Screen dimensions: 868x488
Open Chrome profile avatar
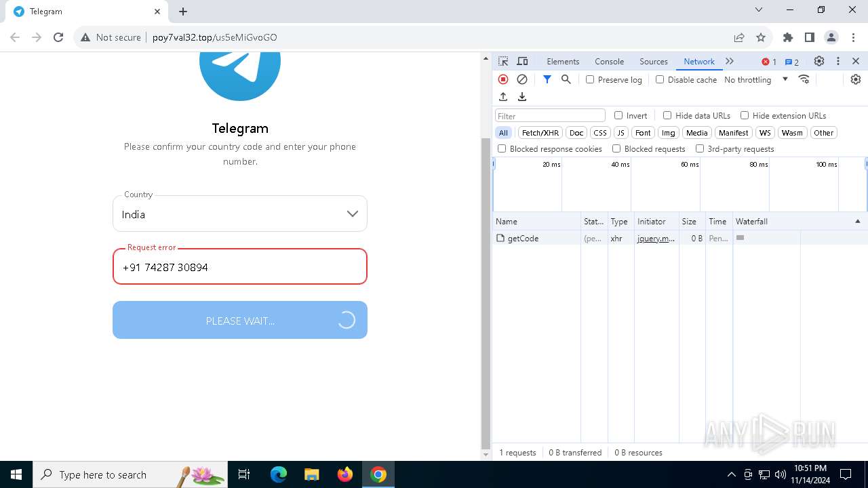(831, 37)
